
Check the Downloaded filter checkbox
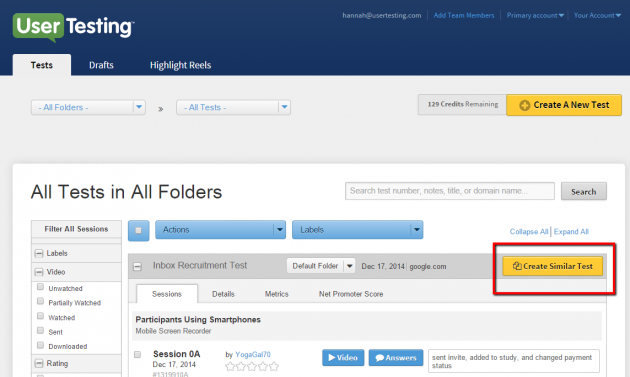(40, 345)
